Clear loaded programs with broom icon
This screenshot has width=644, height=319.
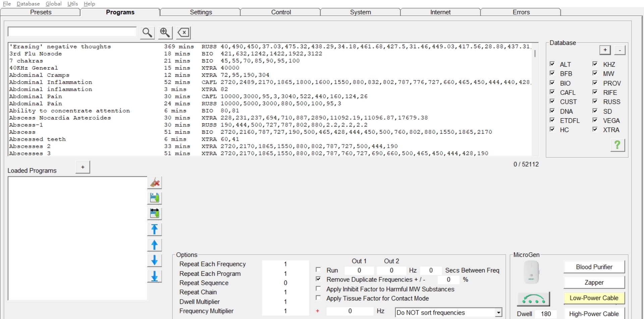tap(155, 183)
